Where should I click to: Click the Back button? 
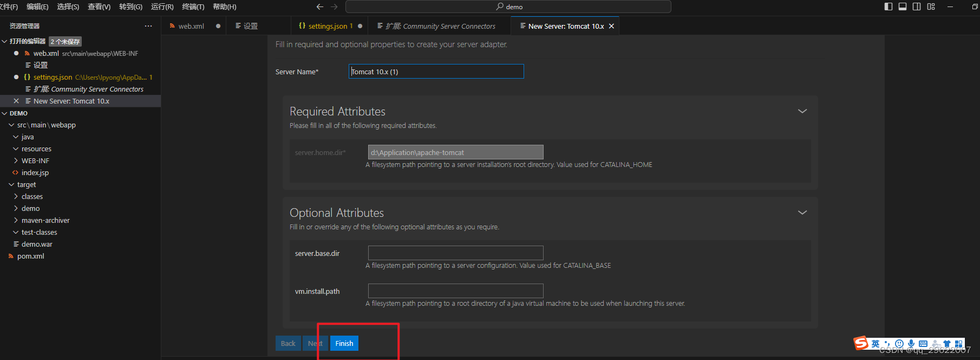288,343
